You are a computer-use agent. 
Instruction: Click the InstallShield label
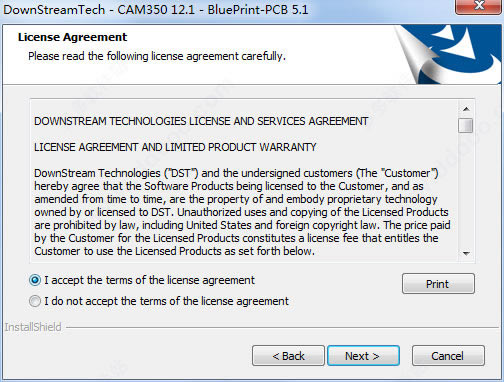(x=33, y=327)
